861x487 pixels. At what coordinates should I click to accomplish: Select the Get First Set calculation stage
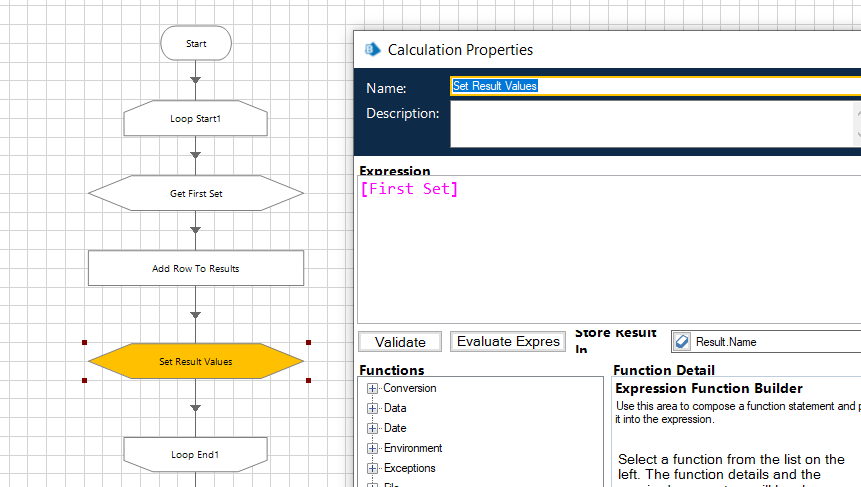(196, 193)
